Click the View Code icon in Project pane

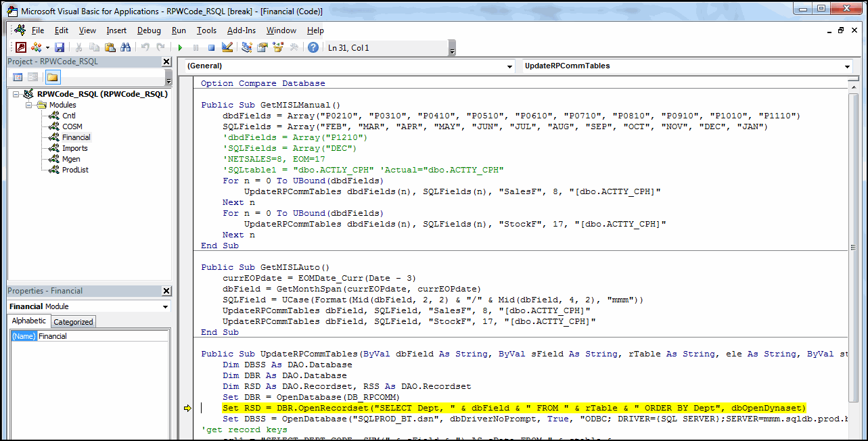(x=18, y=77)
